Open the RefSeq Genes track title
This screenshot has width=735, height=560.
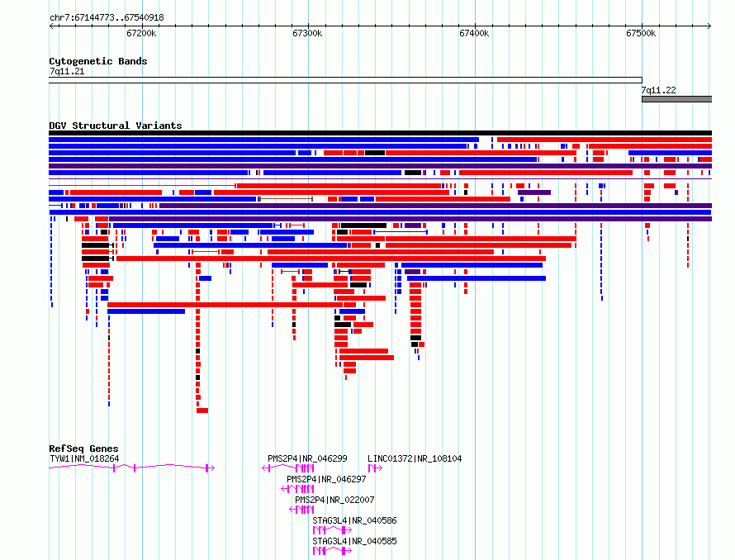pos(83,448)
